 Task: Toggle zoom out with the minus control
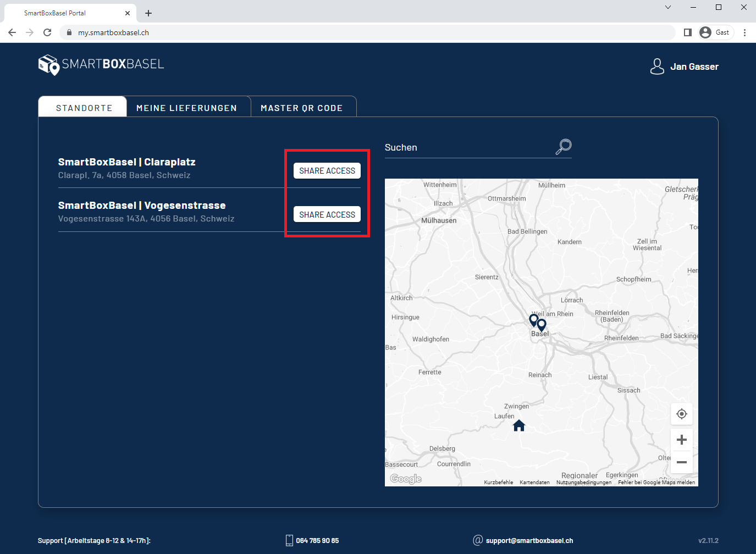[682, 462]
